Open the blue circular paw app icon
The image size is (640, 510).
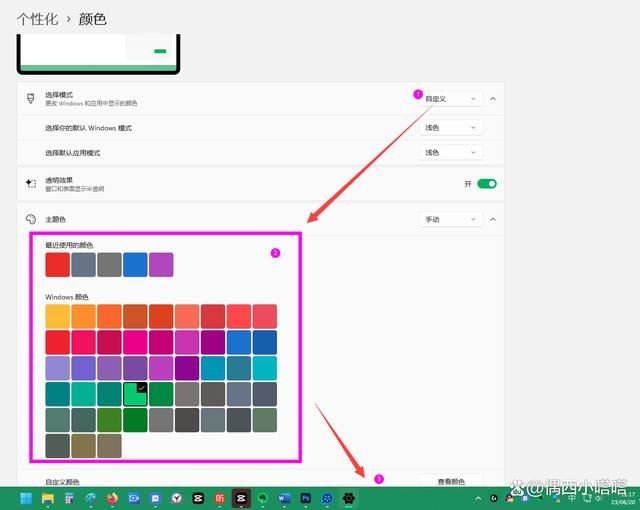point(327,498)
